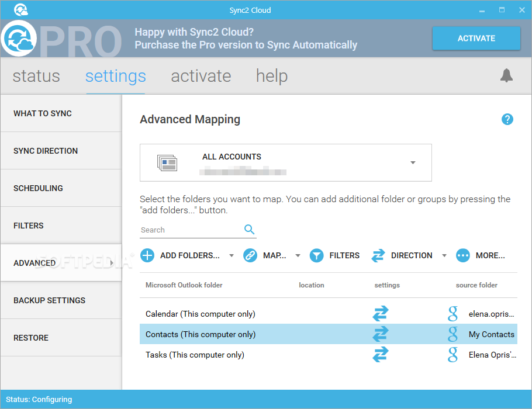Click the all accounts pages icon
Viewport: 532px width, 409px height.
pyautogui.click(x=167, y=163)
